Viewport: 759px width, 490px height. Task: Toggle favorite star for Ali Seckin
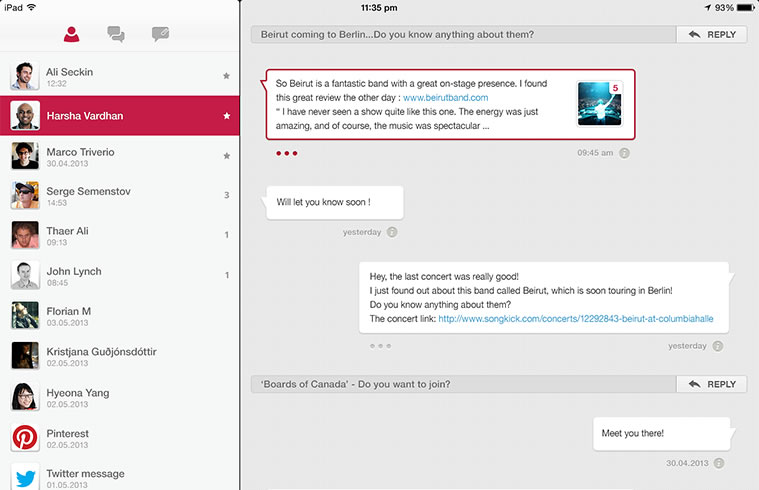[x=226, y=76]
